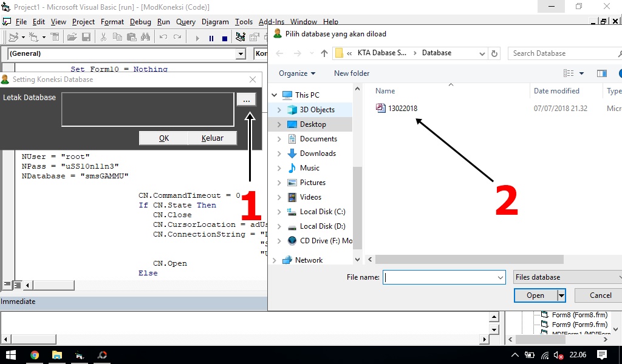This screenshot has width=622, height=364.
Task: Select Full Module View toggle in code window
Action: (x=18, y=285)
